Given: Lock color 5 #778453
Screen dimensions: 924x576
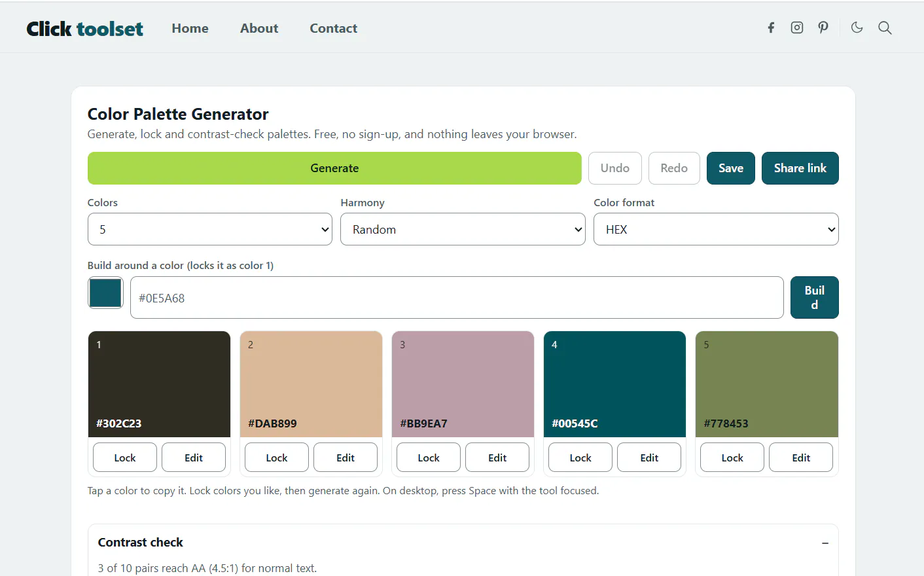Looking at the screenshot, I should pos(732,458).
